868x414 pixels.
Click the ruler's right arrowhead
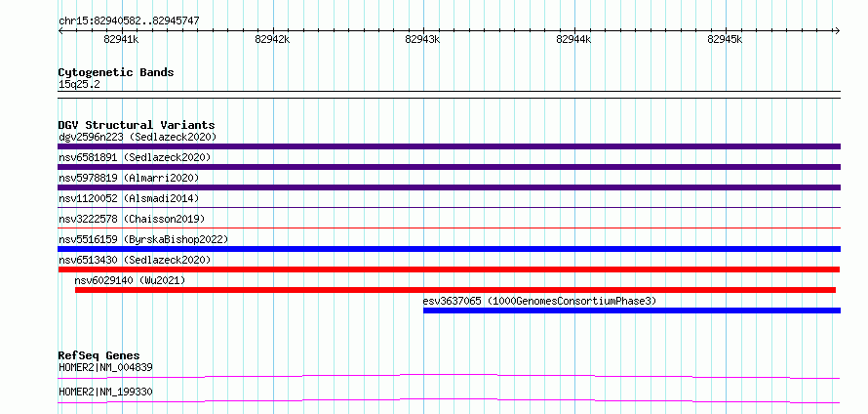pos(837,30)
